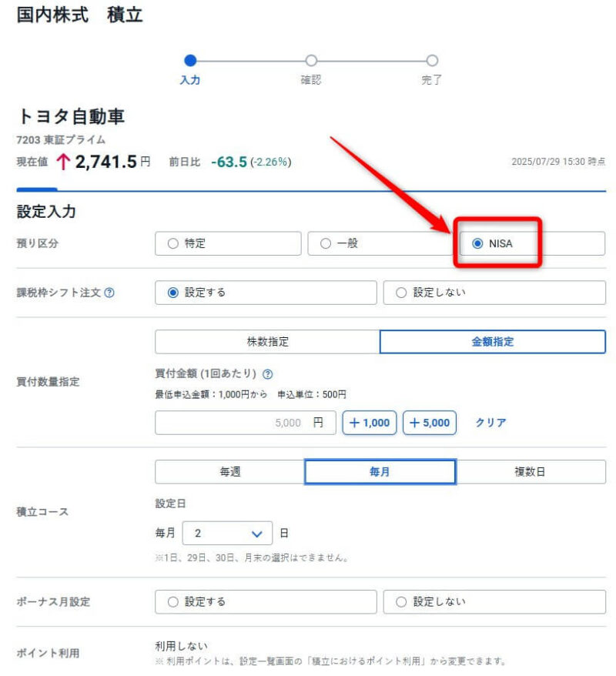Select the 毎週 course tab
This screenshot has width=616, height=676.
(x=229, y=472)
